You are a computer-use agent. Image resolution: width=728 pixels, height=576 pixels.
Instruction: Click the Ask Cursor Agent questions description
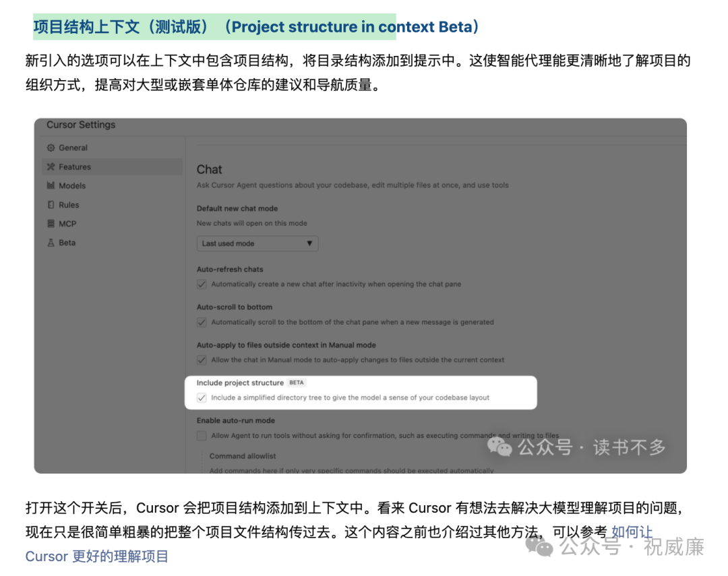[353, 185]
